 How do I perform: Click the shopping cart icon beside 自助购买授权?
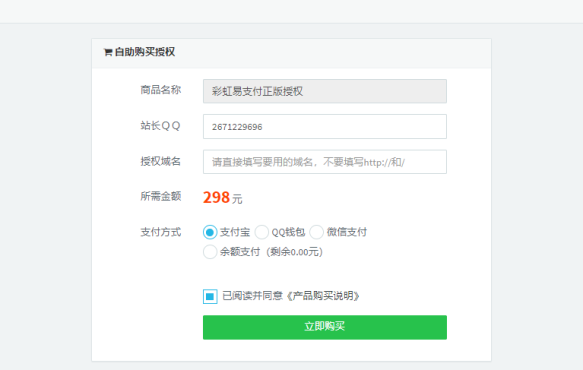coord(108,52)
